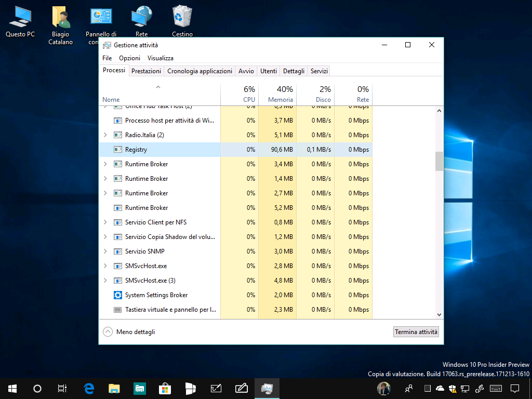The width and height of the screenshot is (532, 399).
Task: Click the scrollbar down arrow
Action: pyautogui.click(x=439, y=314)
